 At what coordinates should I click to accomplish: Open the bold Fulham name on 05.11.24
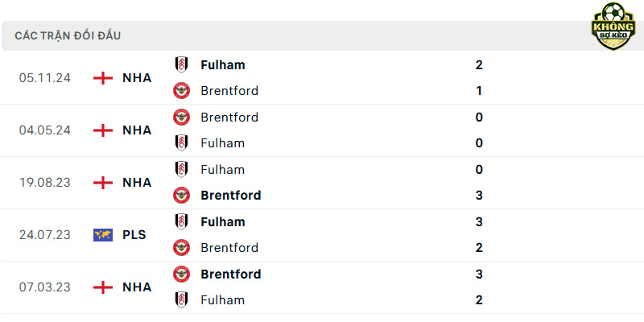tap(223, 65)
